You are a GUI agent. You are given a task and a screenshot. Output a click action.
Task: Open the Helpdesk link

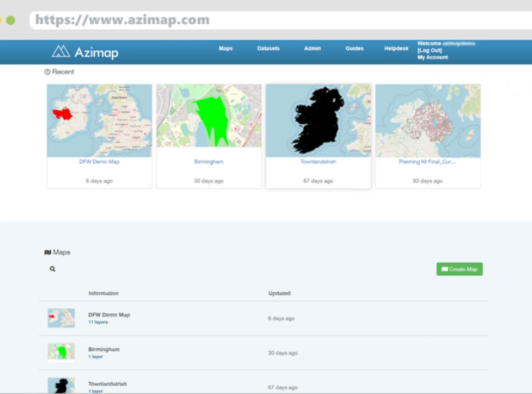click(x=396, y=48)
